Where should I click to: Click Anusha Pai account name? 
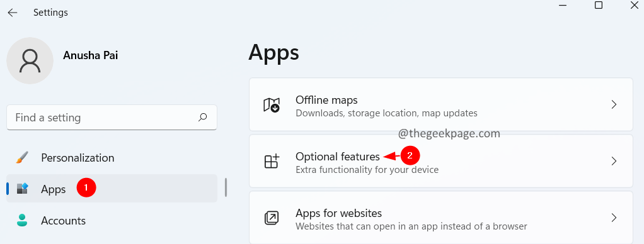pyautogui.click(x=90, y=55)
